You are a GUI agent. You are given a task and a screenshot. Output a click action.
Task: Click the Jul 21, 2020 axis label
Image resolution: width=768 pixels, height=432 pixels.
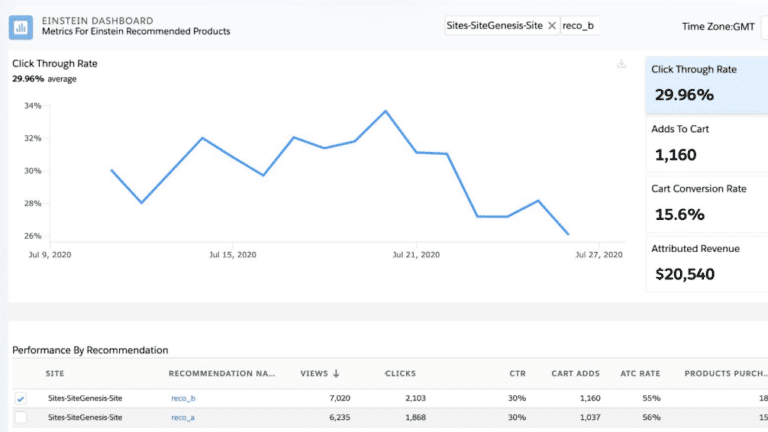[416, 255]
